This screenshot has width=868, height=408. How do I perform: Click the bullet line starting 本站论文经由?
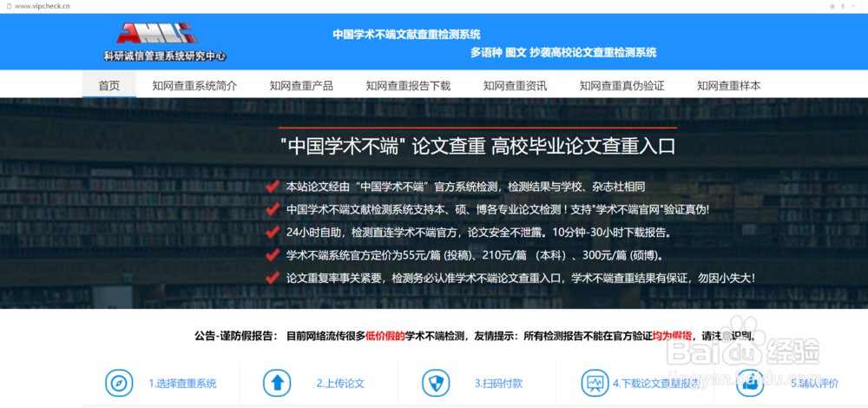coord(465,187)
